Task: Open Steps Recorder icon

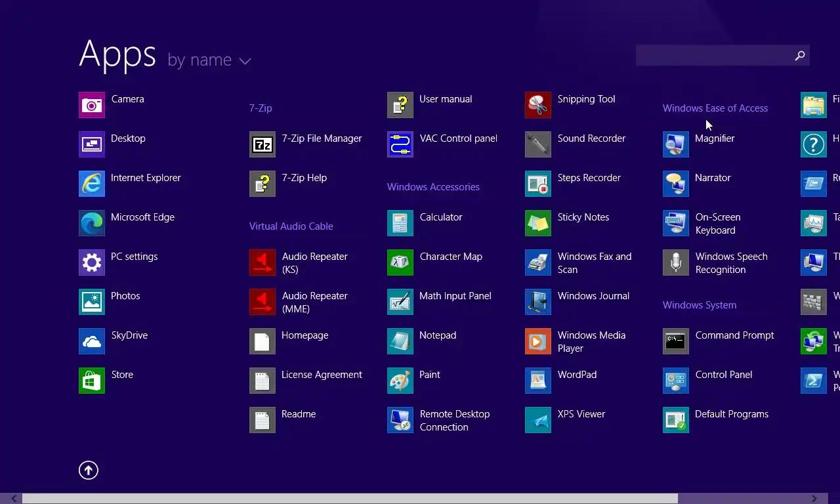Action: pos(538,184)
